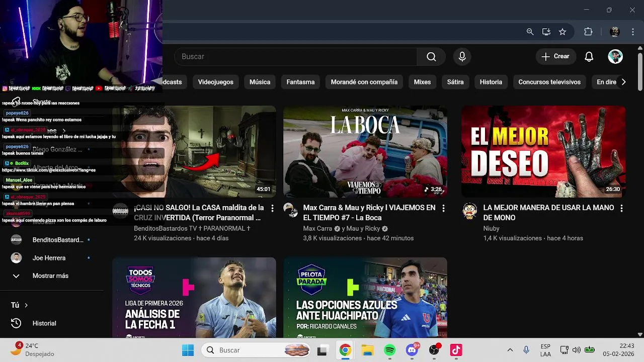The width and height of the screenshot is (644, 362).
Task: Open LA MEJOR MANERA DE USAR video title
Action: click(x=548, y=213)
